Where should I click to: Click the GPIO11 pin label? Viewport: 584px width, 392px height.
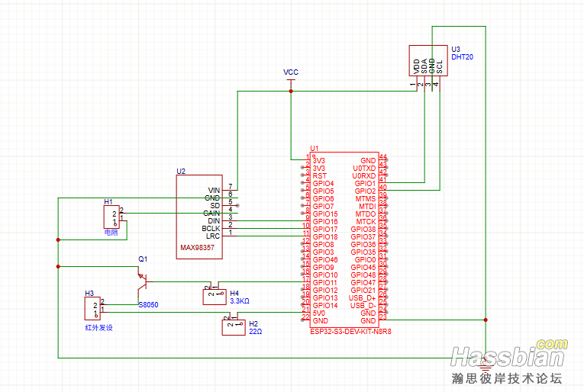(x=325, y=283)
